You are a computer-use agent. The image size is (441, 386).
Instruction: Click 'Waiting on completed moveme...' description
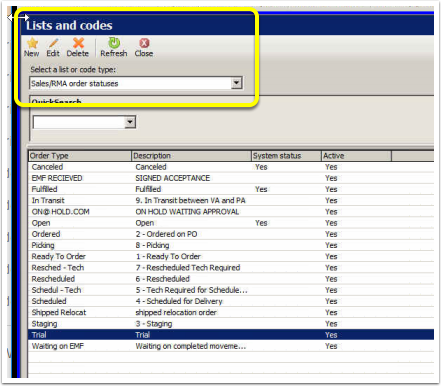(191, 346)
